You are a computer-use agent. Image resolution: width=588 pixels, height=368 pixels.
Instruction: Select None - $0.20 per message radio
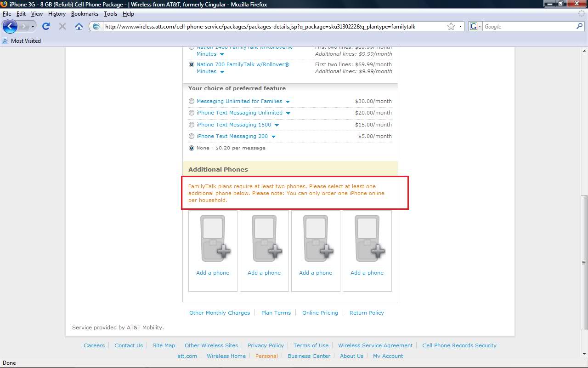pyautogui.click(x=192, y=148)
